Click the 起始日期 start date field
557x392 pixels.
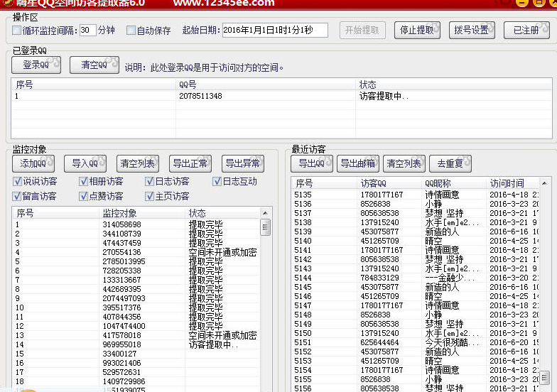(x=275, y=30)
